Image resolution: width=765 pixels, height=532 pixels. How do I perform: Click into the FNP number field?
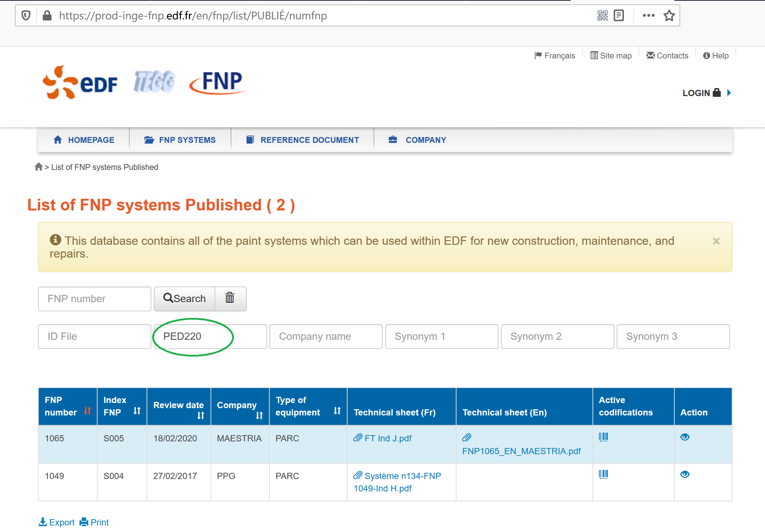[x=94, y=299]
